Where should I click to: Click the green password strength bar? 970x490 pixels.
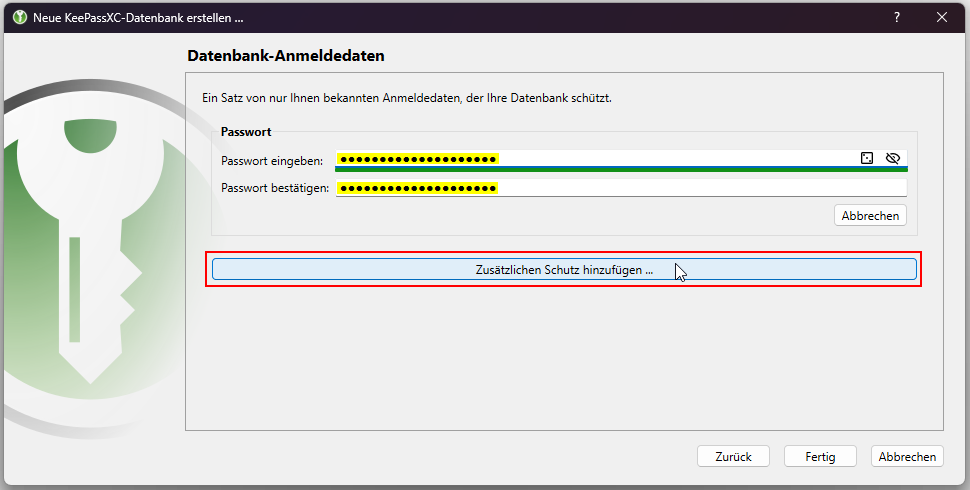[x=622, y=169]
